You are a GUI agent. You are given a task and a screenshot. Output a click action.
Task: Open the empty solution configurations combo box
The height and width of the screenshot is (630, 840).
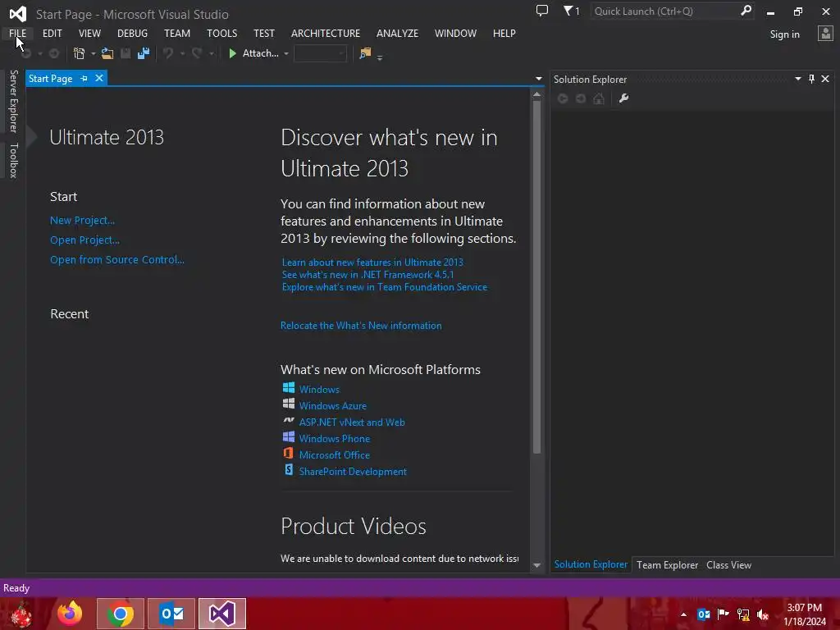click(x=321, y=53)
